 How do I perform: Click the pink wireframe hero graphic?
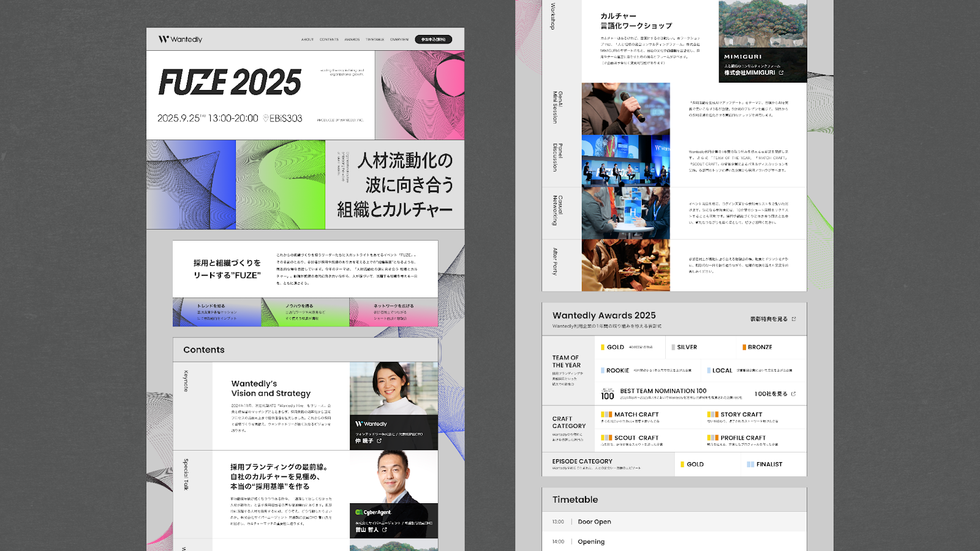420,95
